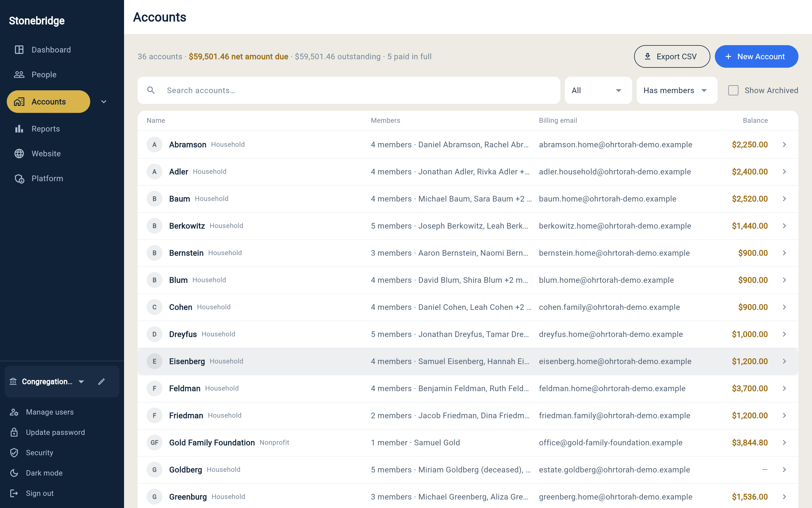
Task: Open Website from sidebar menu
Action: coord(46,154)
